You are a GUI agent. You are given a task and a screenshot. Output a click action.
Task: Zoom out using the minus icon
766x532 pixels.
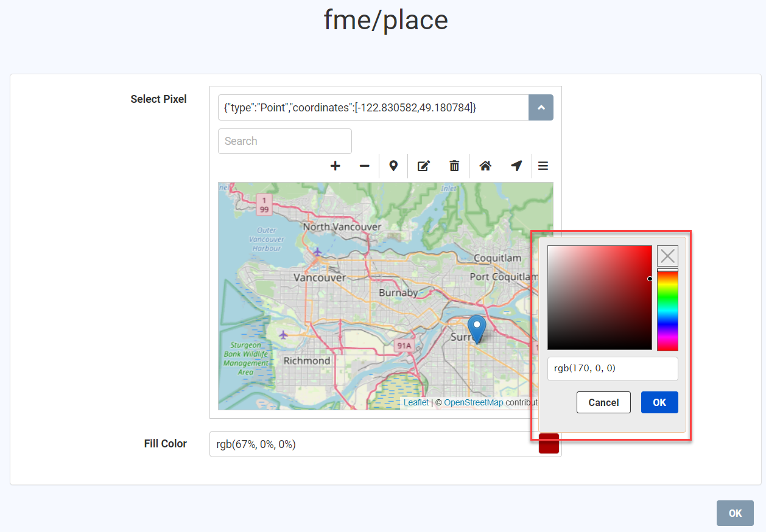364,166
